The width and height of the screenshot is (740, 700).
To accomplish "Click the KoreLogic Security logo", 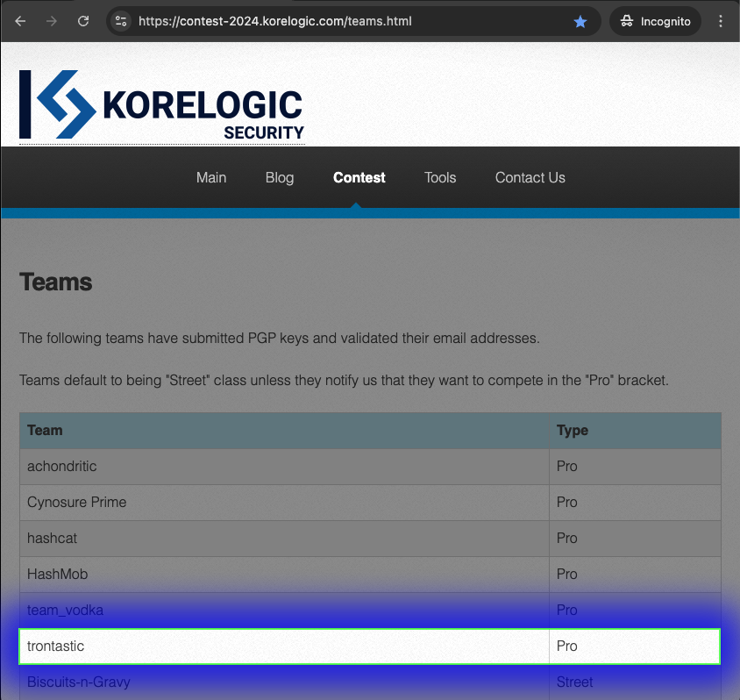I will (x=162, y=104).
